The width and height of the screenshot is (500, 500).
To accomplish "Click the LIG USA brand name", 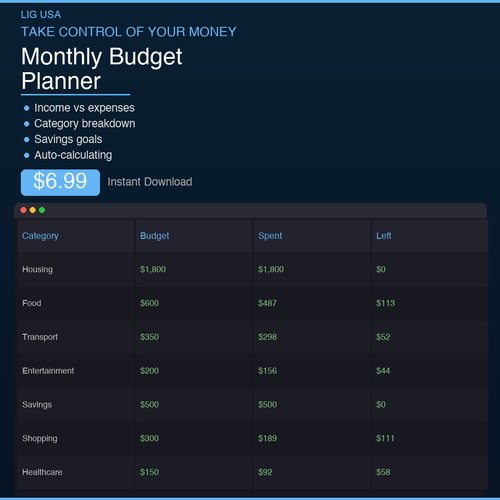I will point(41,15).
